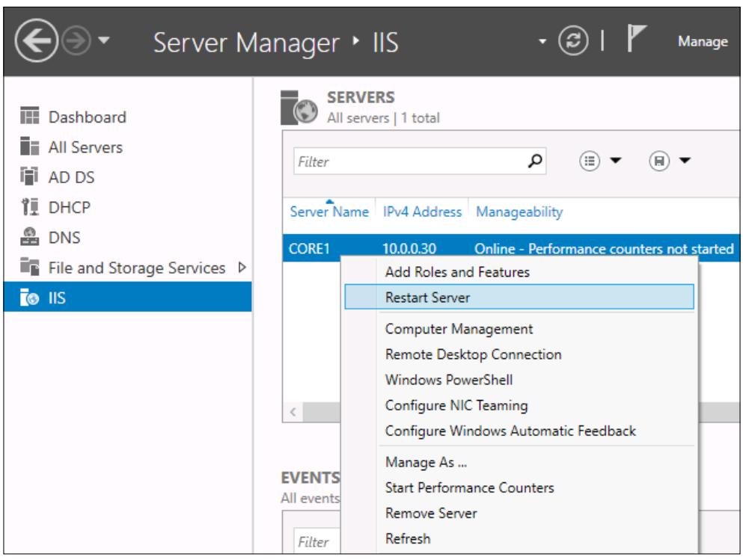Sort by Server Name column header

329,212
